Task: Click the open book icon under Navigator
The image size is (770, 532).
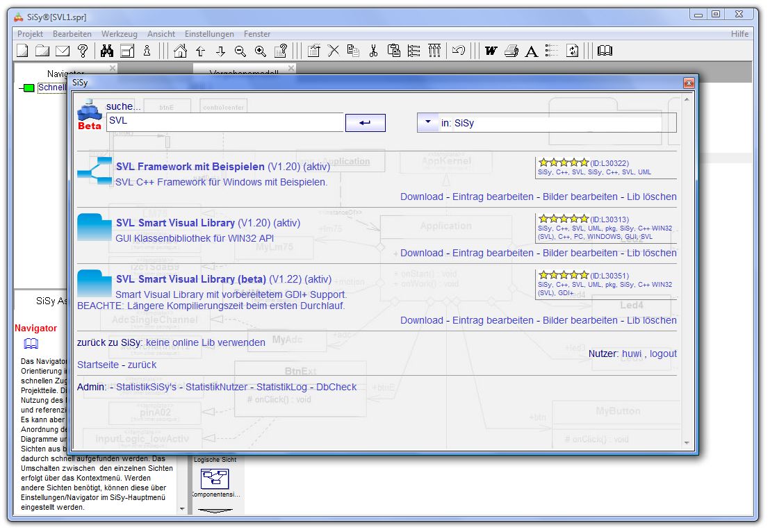Action: click(x=31, y=344)
